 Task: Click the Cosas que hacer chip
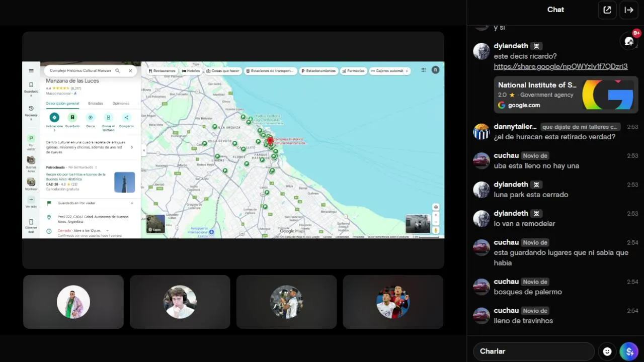point(223,71)
